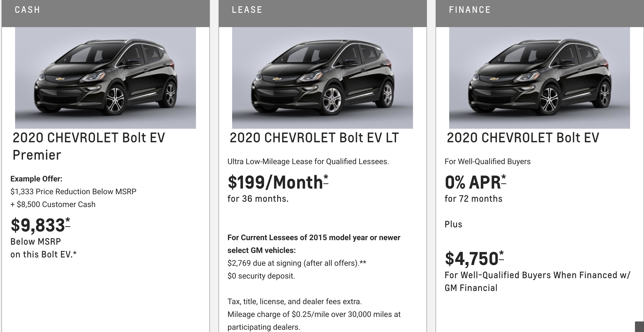
Task: Click the 0% APR finance offer text
Action: [x=473, y=182]
